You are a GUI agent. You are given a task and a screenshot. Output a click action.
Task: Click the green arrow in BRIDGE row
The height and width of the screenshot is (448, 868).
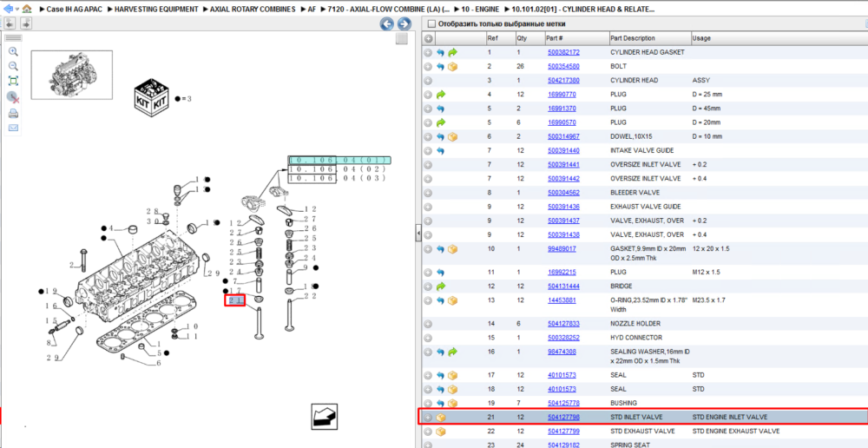click(x=441, y=287)
